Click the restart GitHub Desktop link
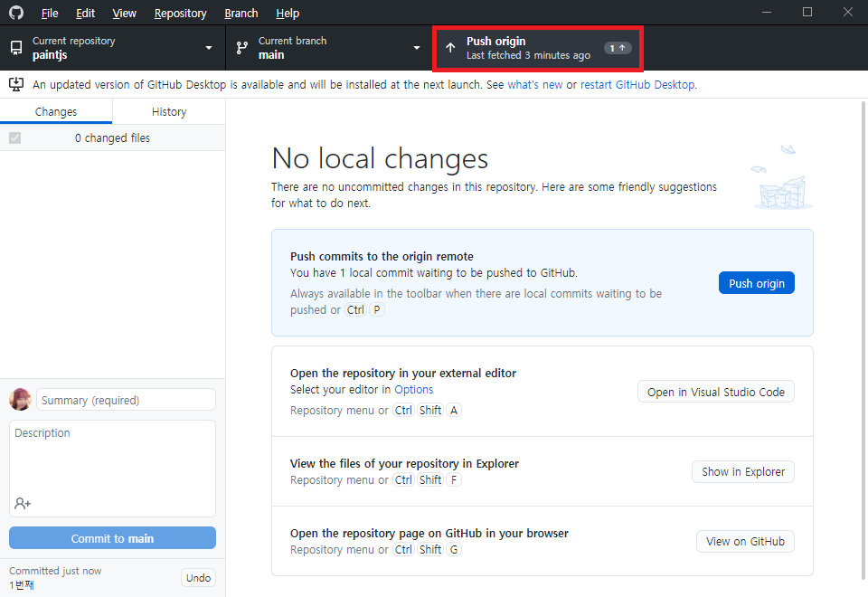The height and width of the screenshot is (597, 868). [637, 85]
